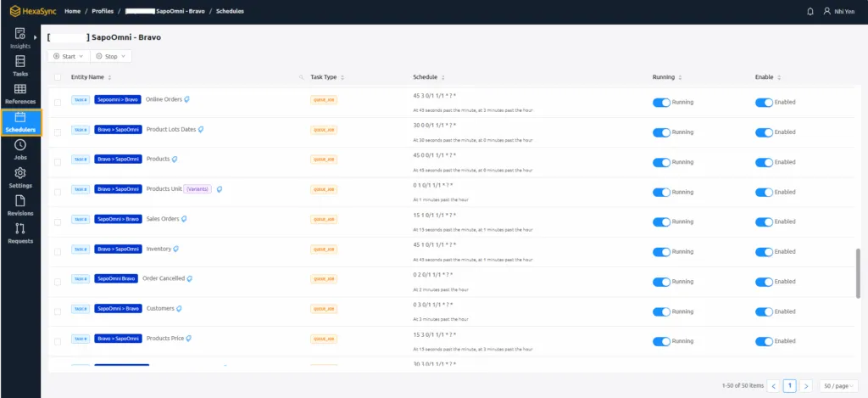868x398 pixels.
Task: Open the Revisions sidebar section
Action: [20, 205]
